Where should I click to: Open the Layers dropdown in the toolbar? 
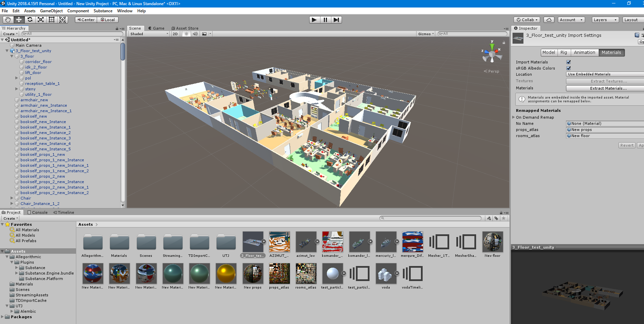[x=605, y=20]
